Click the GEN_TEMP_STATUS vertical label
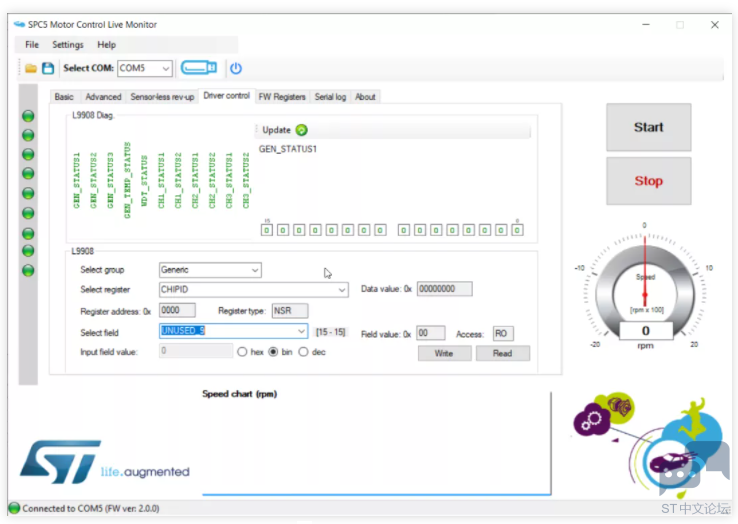738x524 pixels. 128,180
